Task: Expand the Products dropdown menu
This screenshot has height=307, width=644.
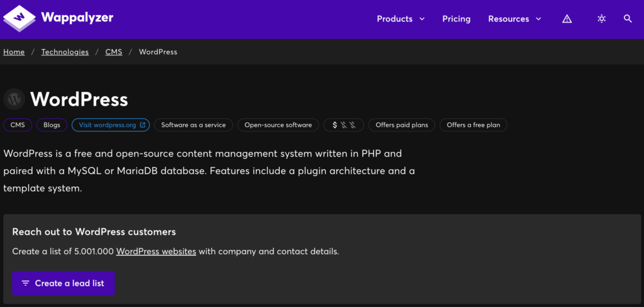Action: click(x=401, y=19)
